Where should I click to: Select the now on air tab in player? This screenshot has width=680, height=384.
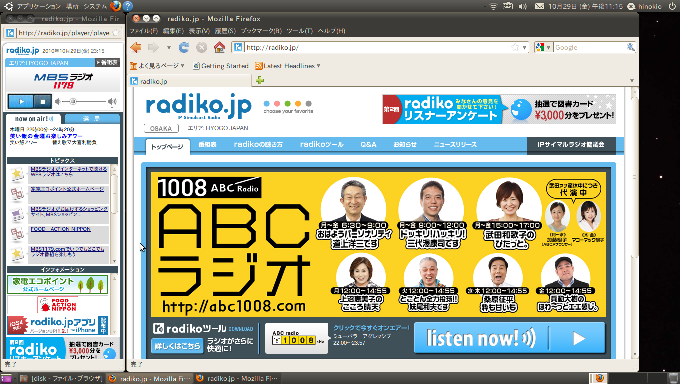pos(34,118)
